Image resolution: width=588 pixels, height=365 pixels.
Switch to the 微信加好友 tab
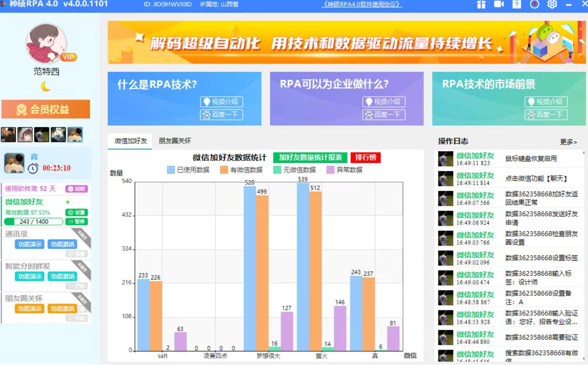[130, 141]
